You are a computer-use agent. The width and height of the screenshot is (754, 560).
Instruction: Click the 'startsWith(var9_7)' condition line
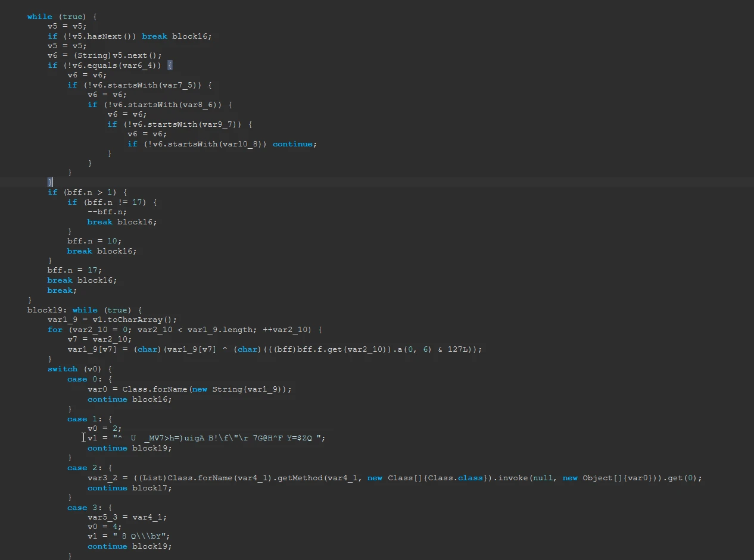[x=180, y=124]
